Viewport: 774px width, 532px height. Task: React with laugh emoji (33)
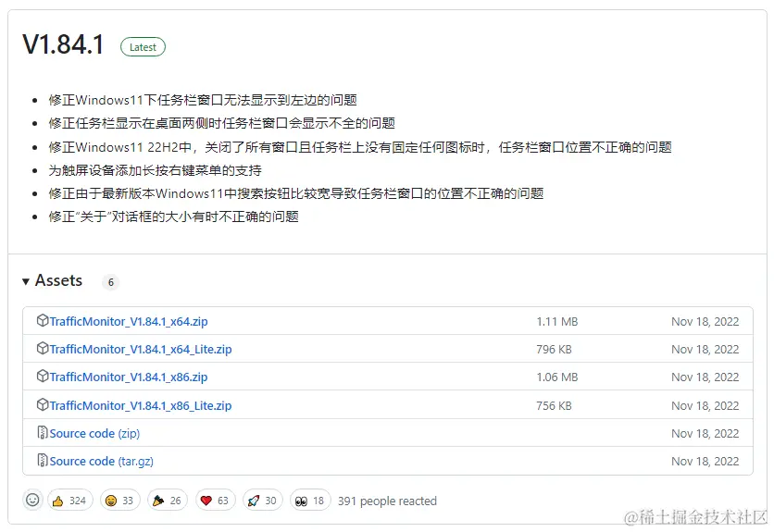click(x=120, y=501)
